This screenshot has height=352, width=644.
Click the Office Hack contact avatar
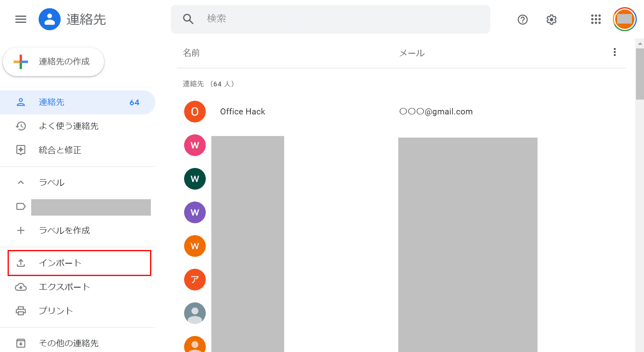point(195,112)
